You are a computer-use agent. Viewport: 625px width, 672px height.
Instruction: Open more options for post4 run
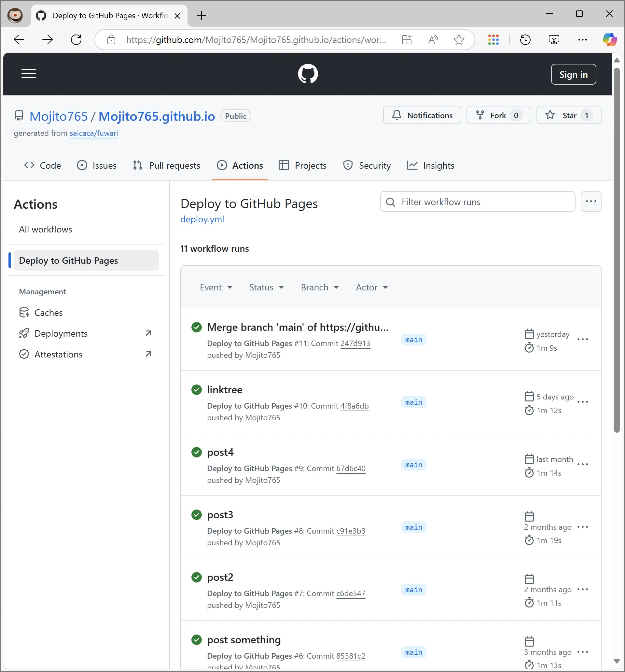(582, 465)
